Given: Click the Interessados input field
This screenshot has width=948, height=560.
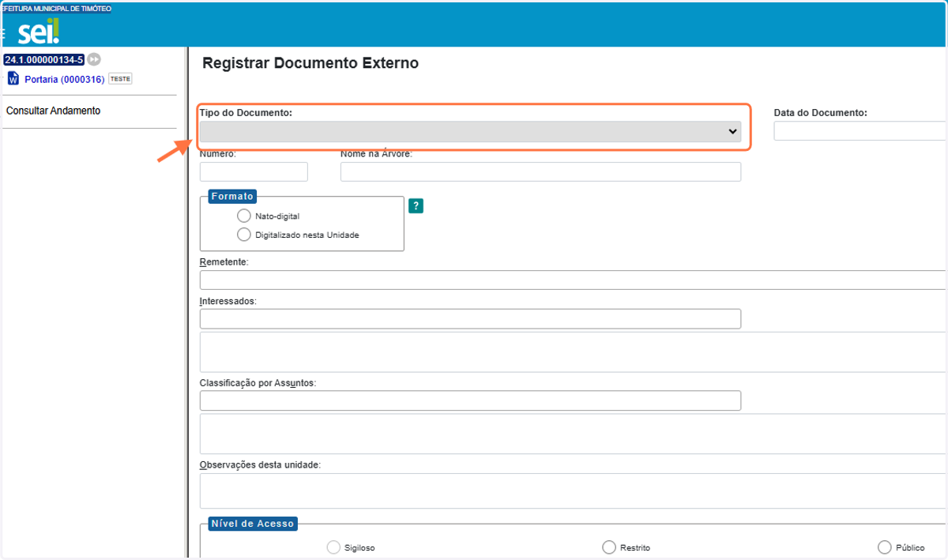Looking at the screenshot, I should [470, 318].
